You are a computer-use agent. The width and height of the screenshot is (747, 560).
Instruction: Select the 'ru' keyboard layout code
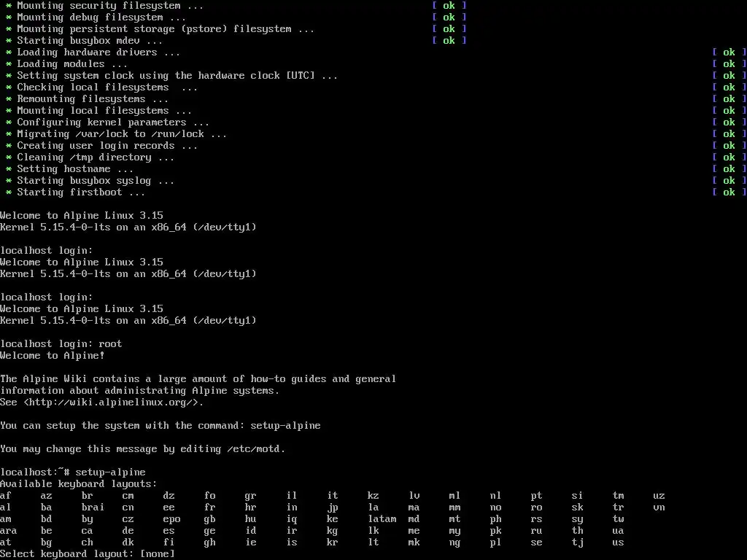pyautogui.click(x=536, y=531)
